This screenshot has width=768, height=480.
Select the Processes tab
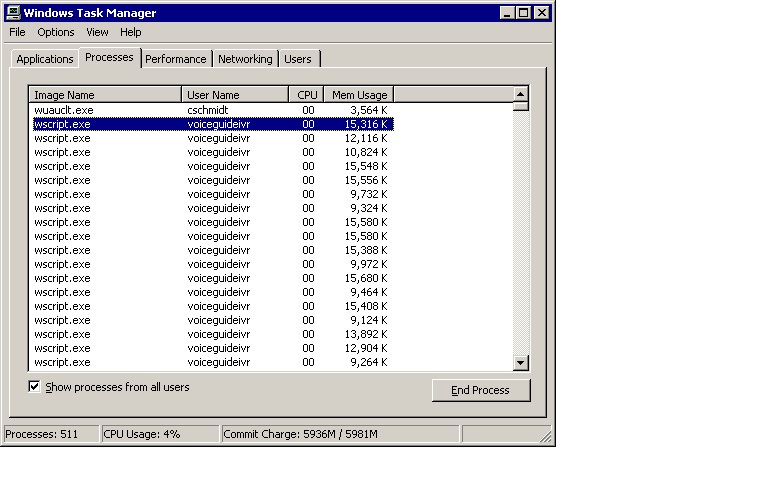point(109,57)
